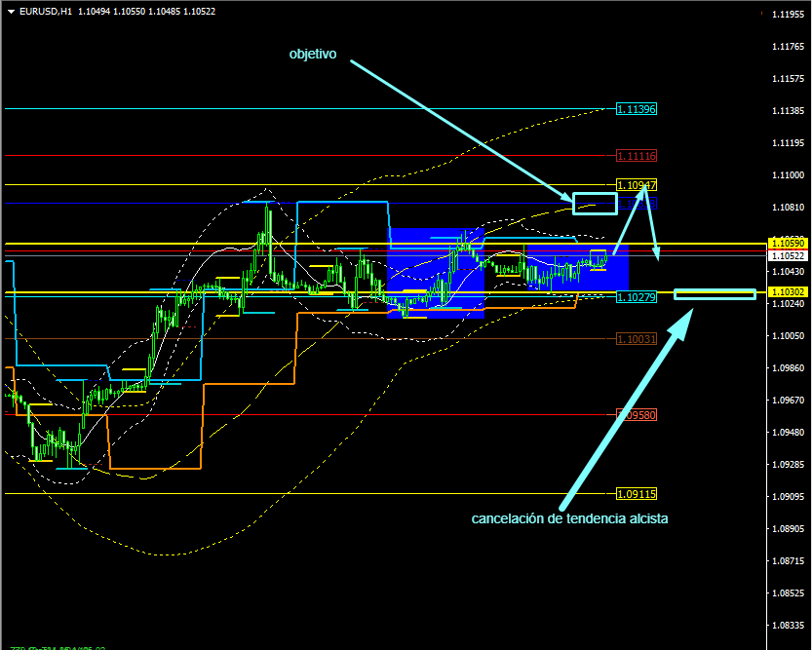This screenshot has height=650, width=812.
Task: Click the EURUSD,H1 chart title text
Action: [45, 12]
